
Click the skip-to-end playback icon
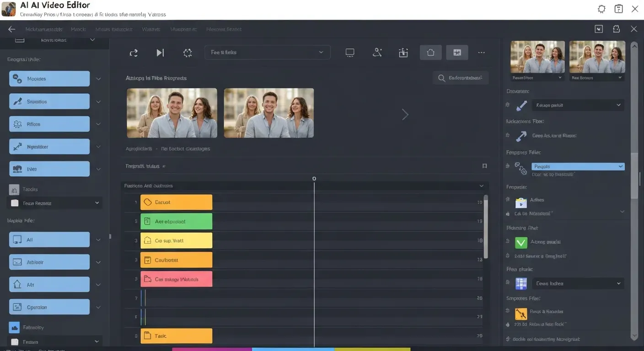coord(160,52)
